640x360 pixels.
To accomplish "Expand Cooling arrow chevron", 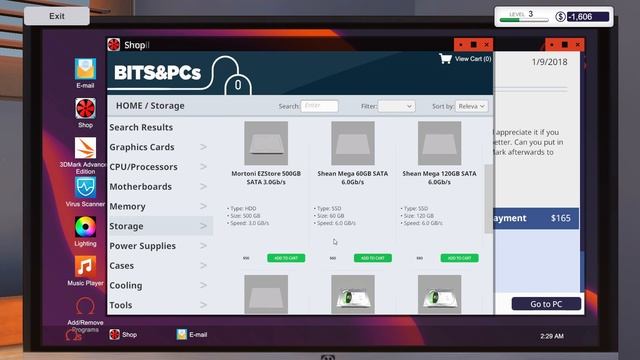I will coord(203,285).
